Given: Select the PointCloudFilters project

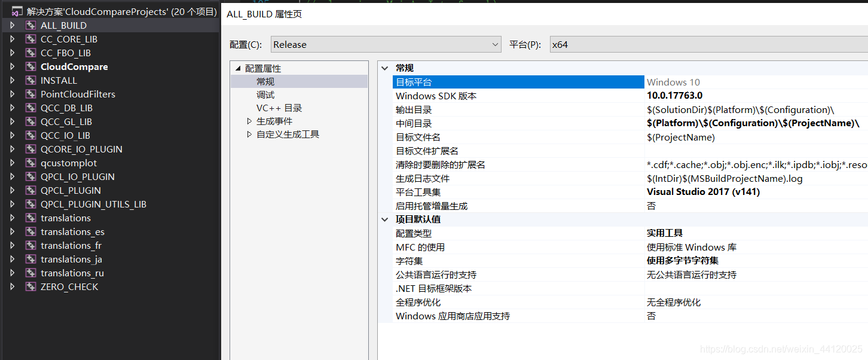Looking at the screenshot, I should 78,94.
